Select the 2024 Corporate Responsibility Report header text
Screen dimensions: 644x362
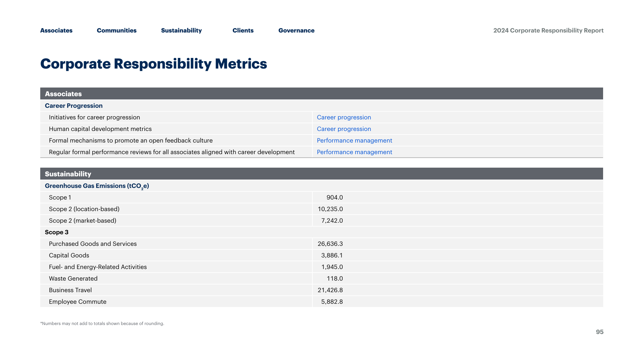tap(548, 31)
